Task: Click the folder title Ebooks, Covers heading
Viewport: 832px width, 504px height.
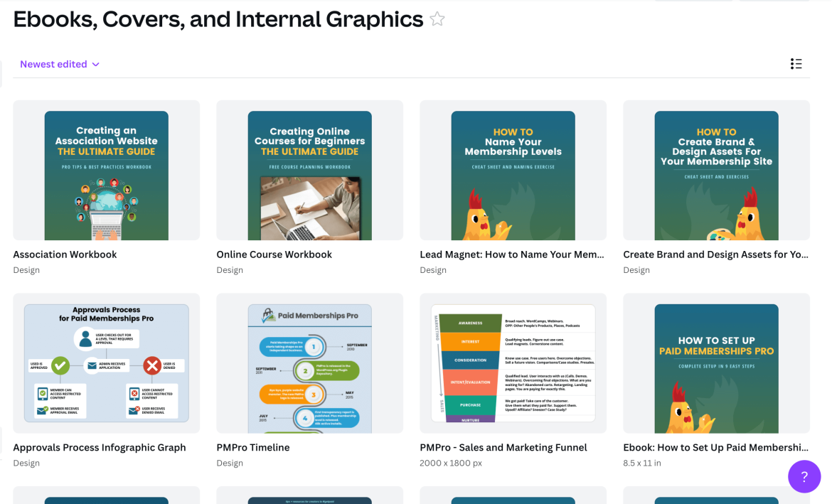Action: coord(217,19)
